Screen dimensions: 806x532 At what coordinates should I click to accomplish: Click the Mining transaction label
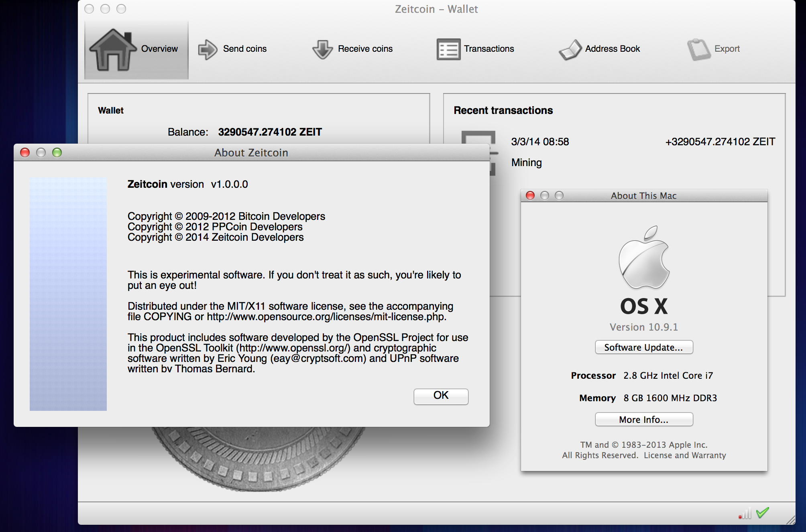pyautogui.click(x=526, y=162)
